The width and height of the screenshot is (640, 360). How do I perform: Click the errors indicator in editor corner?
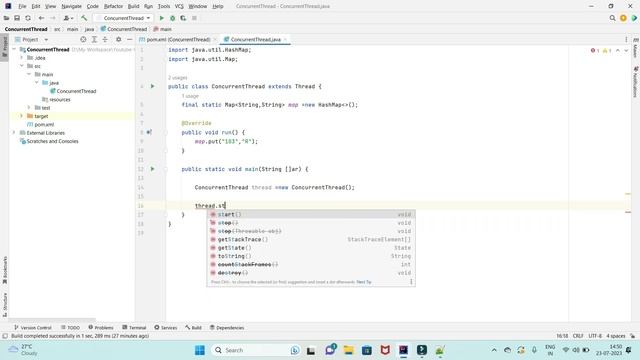(595, 51)
